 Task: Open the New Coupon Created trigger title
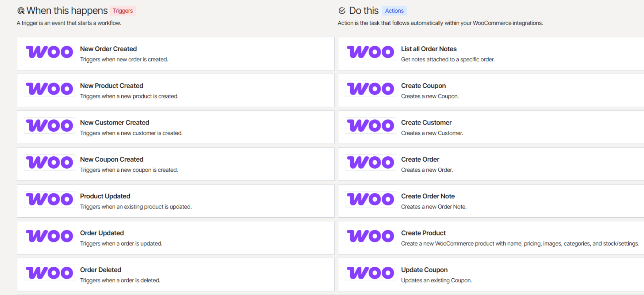click(x=112, y=159)
